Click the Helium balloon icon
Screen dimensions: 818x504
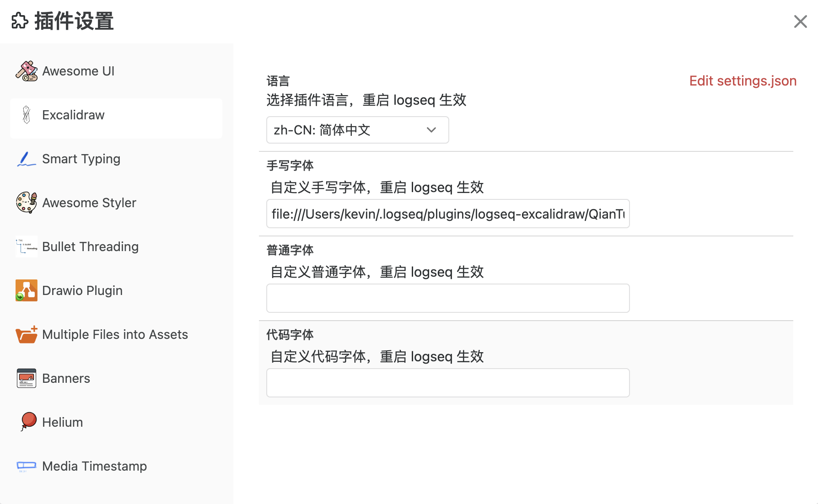click(28, 421)
